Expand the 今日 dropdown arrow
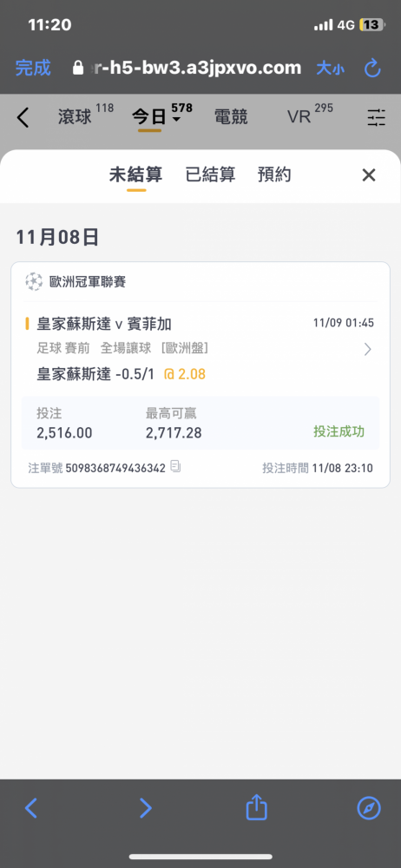The width and height of the screenshot is (401, 868). pos(177,120)
